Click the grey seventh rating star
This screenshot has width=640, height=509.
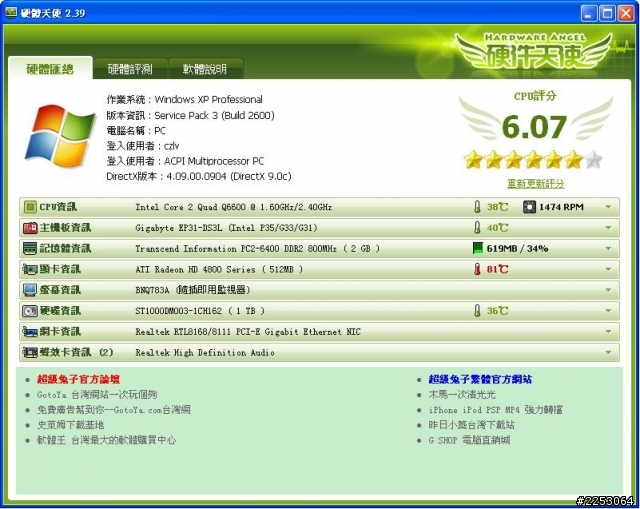coord(593,160)
